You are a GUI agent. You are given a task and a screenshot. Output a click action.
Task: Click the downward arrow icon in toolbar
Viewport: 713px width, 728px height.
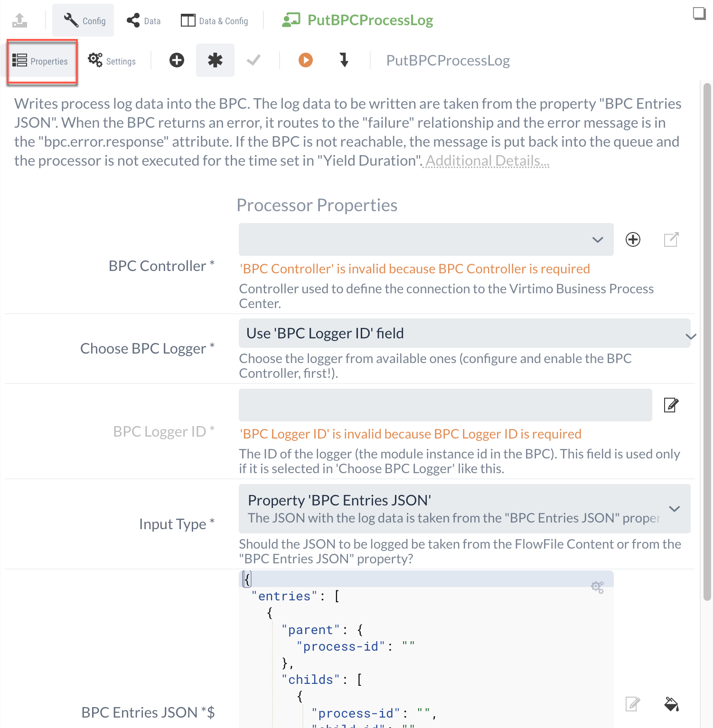click(344, 60)
